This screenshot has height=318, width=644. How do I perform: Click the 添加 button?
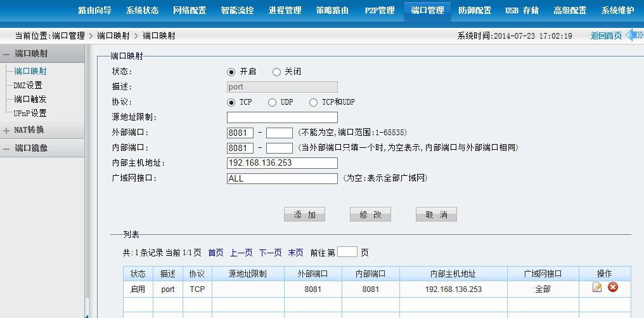pyautogui.click(x=304, y=215)
